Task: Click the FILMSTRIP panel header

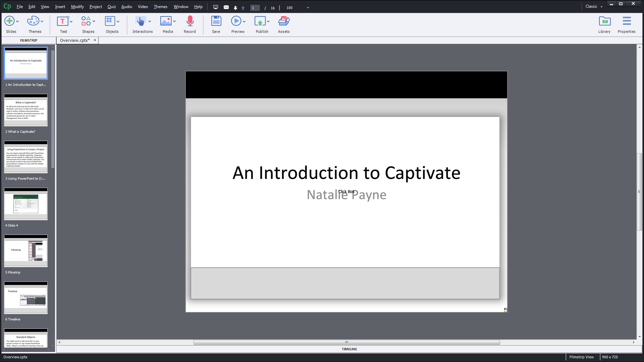Action: coord(29,40)
